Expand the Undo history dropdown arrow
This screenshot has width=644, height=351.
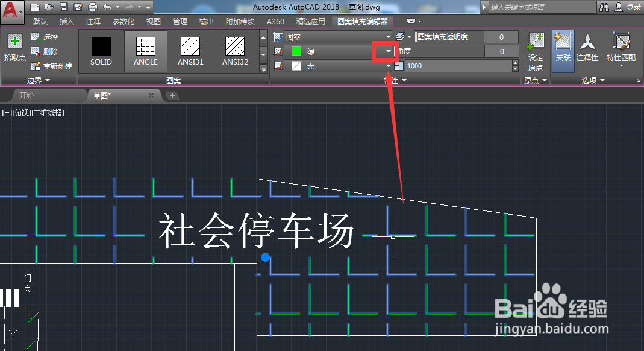pos(118,7)
